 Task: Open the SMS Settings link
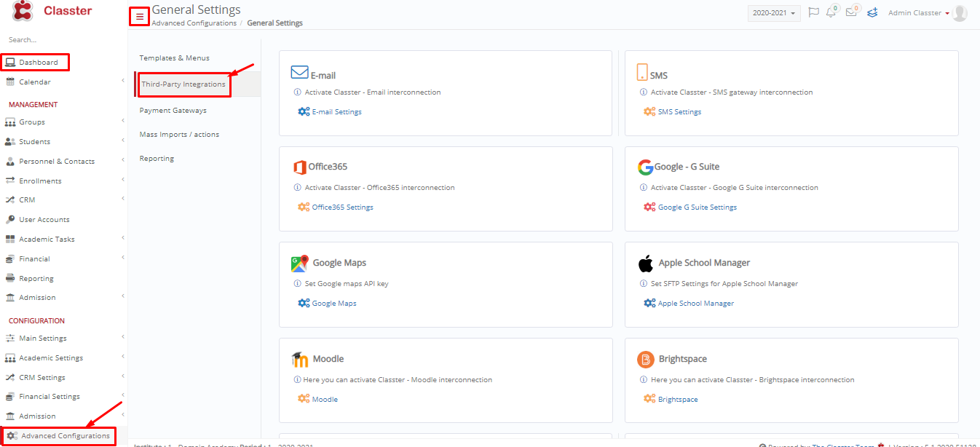(680, 112)
